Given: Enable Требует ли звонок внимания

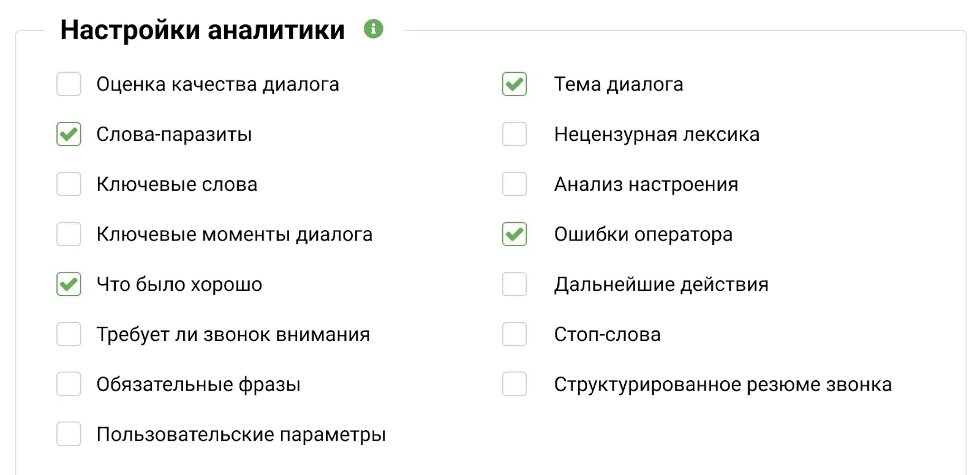Looking at the screenshot, I should [x=69, y=334].
